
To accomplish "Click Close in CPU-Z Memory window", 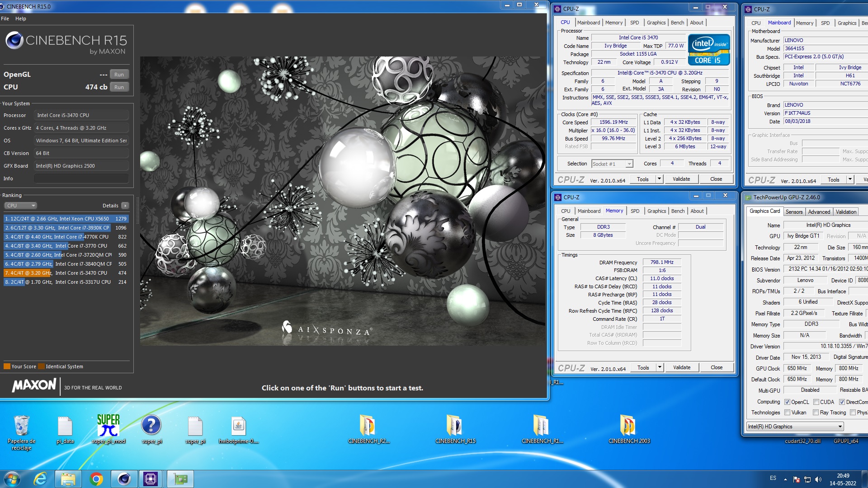I will [x=717, y=367].
